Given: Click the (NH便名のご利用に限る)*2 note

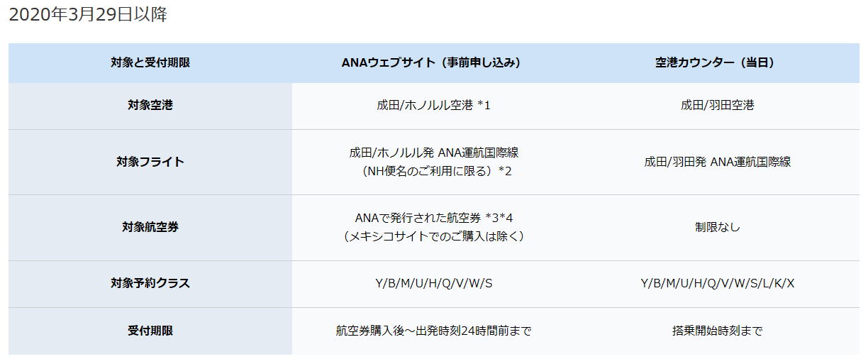Looking at the screenshot, I should 433,171.
